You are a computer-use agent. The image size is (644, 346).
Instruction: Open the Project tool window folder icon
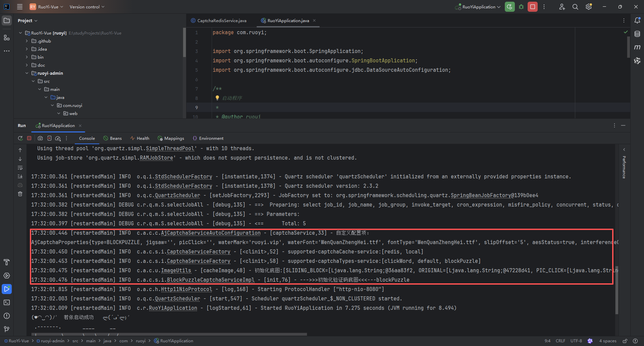pos(7,20)
